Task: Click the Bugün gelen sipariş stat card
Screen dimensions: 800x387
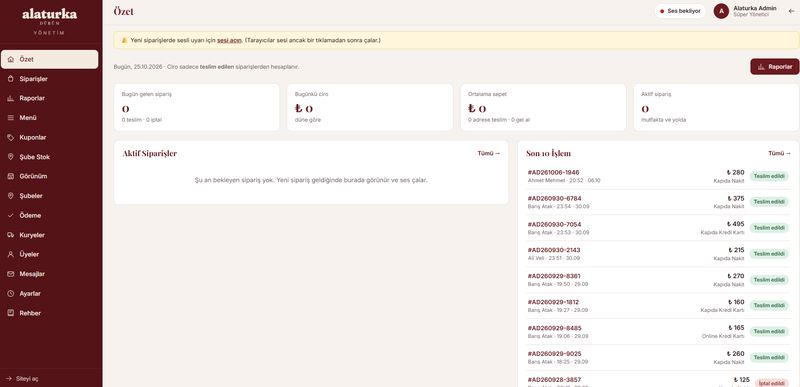Action: 196,108
